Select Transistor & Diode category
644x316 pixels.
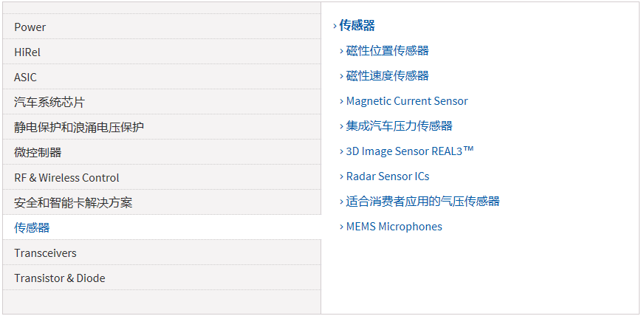tap(60, 278)
